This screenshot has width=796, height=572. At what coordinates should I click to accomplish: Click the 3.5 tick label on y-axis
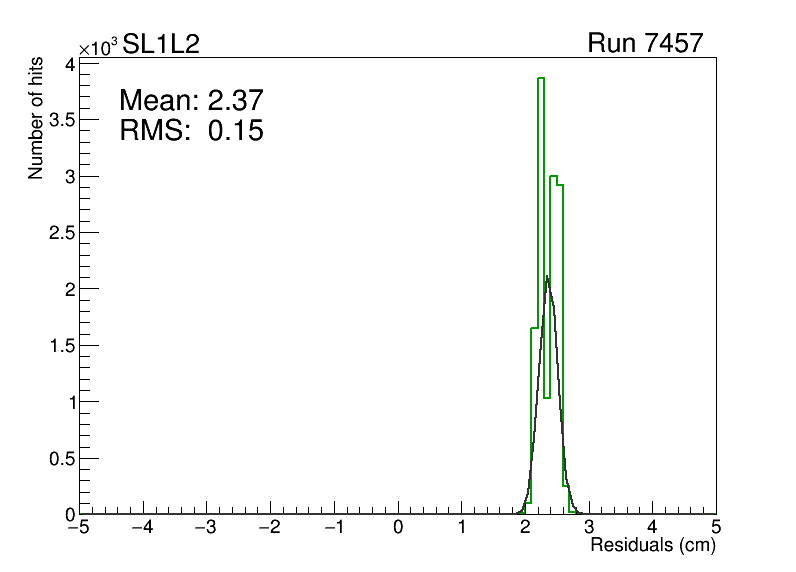(x=60, y=120)
